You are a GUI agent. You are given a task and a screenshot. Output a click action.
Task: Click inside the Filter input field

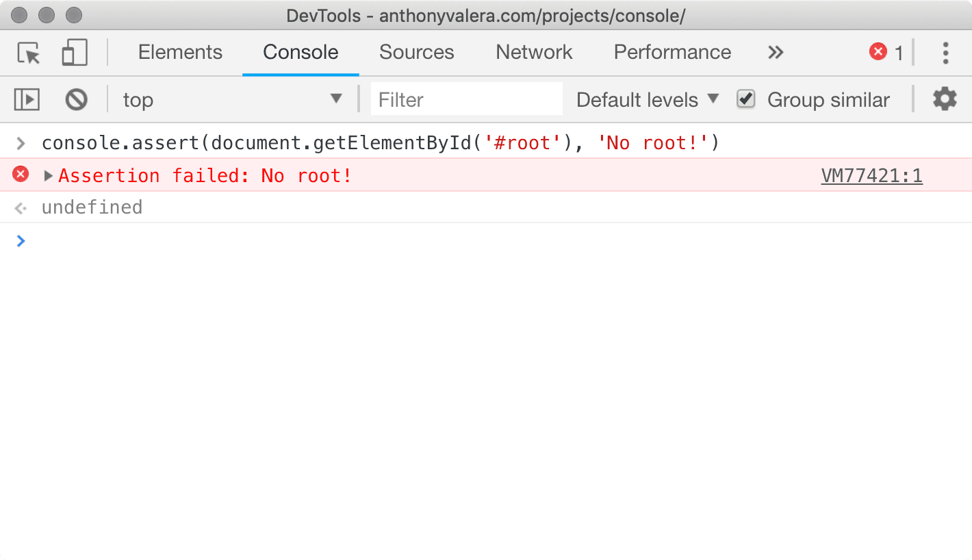(x=466, y=99)
